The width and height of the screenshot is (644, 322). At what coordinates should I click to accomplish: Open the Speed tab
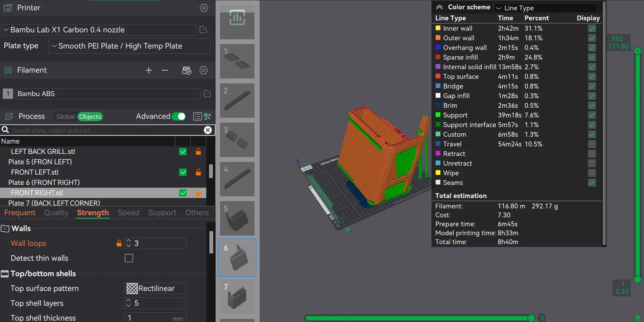tap(128, 213)
